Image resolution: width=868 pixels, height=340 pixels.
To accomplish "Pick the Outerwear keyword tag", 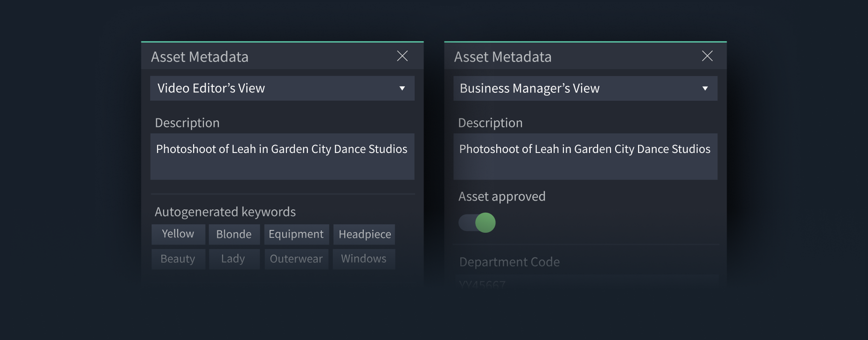I will pos(296,259).
